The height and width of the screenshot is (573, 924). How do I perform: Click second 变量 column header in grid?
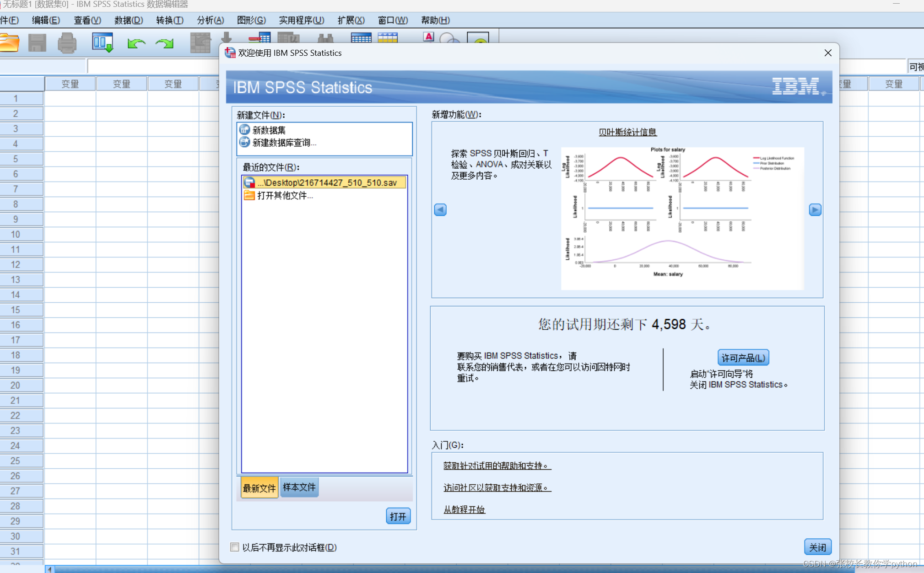pyautogui.click(x=122, y=84)
